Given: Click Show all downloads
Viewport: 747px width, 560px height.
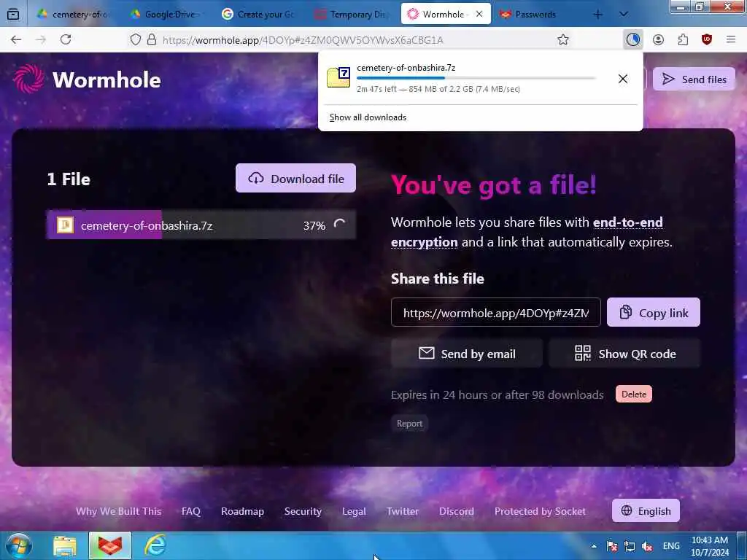Looking at the screenshot, I should click(368, 117).
